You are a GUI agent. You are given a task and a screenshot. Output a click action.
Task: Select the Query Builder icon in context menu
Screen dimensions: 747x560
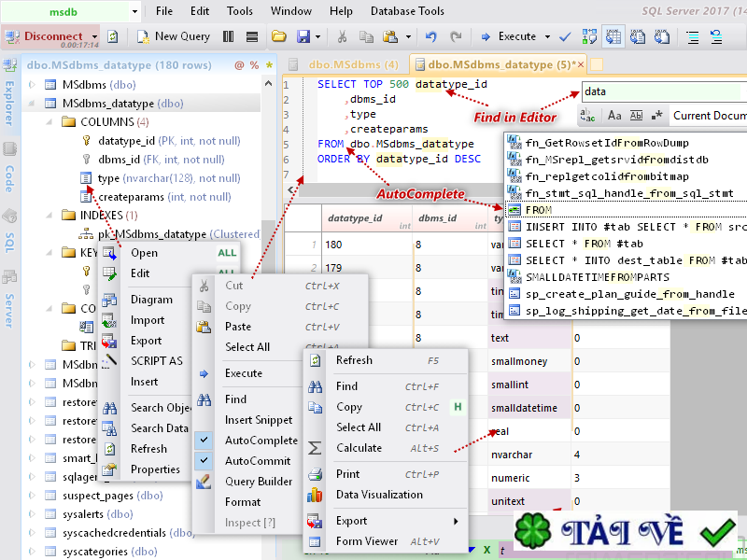click(204, 482)
